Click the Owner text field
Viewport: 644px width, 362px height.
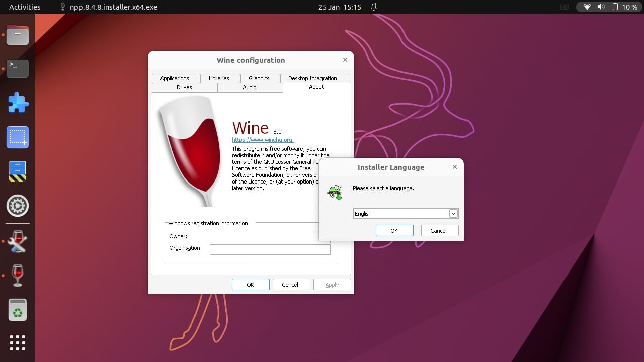point(270,238)
